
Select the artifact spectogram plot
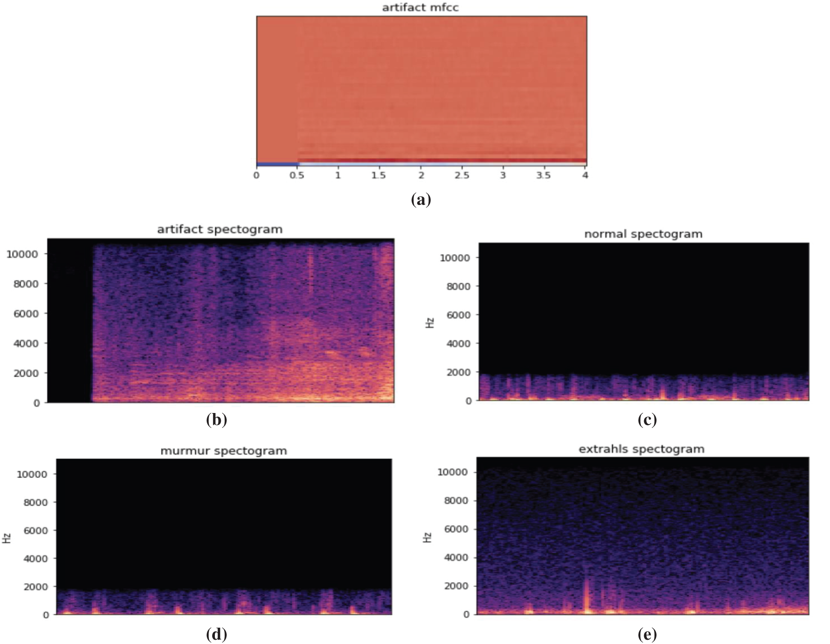pyautogui.click(x=221, y=321)
